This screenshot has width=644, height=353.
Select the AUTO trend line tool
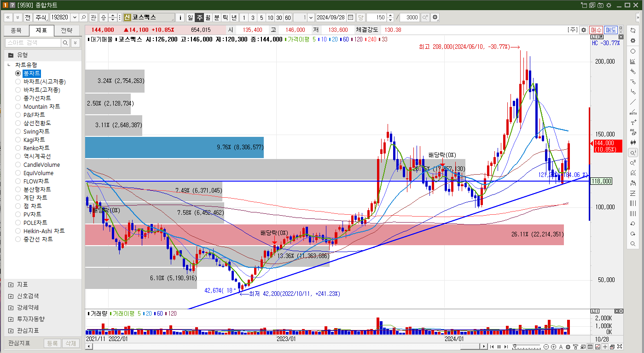coord(633,112)
